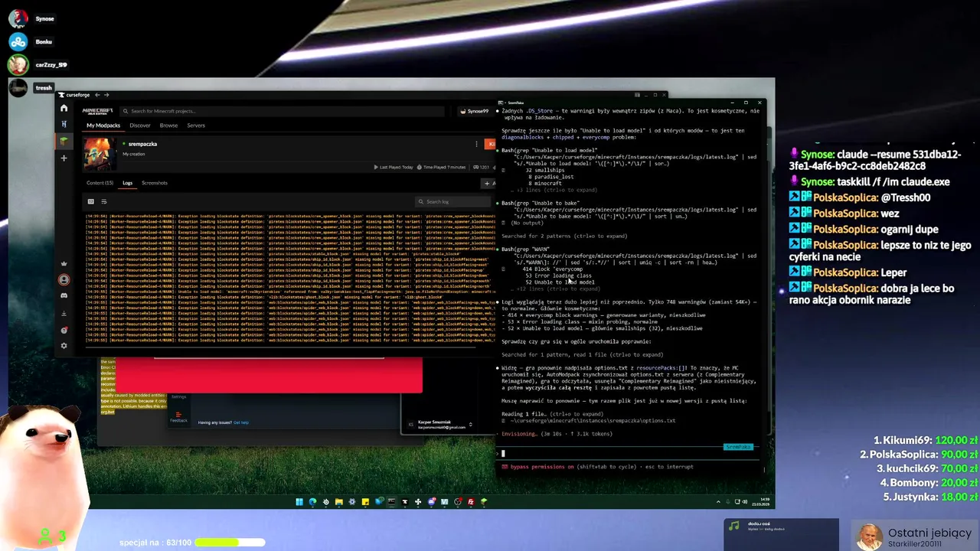Open the volume icon in system tray
The width and height of the screenshot is (980, 551).
coord(744,502)
